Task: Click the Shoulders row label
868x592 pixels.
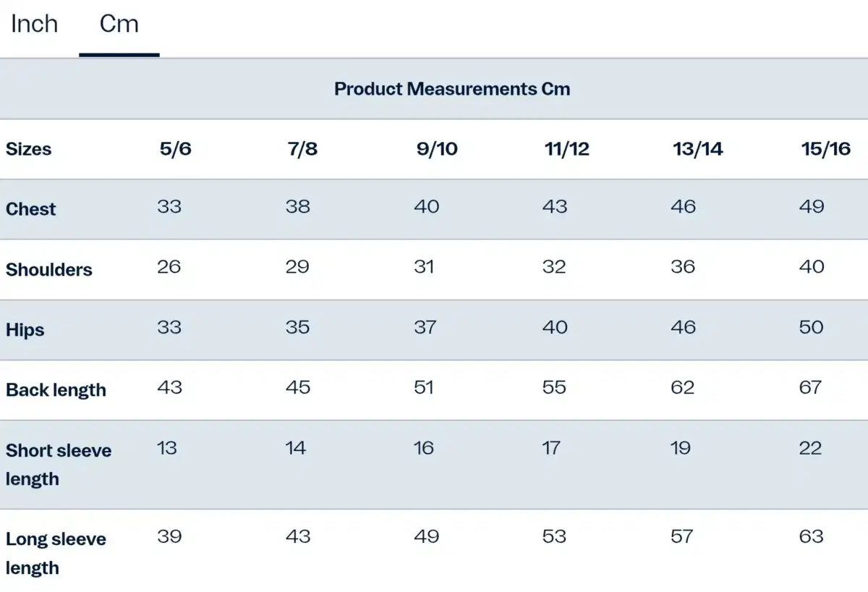Action: (49, 270)
